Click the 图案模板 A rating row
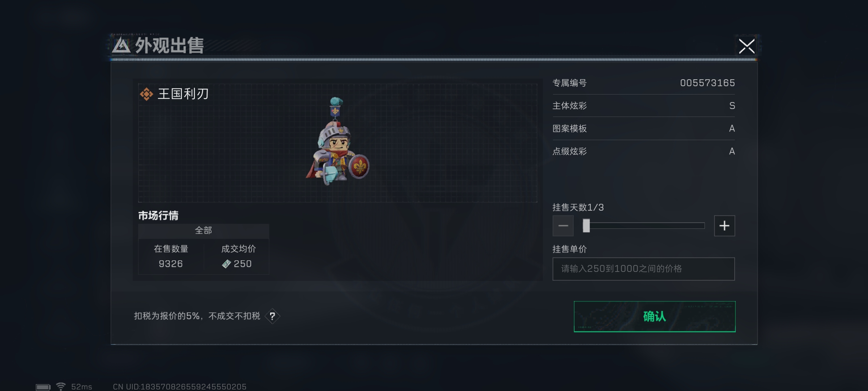868x391 pixels. (x=643, y=129)
